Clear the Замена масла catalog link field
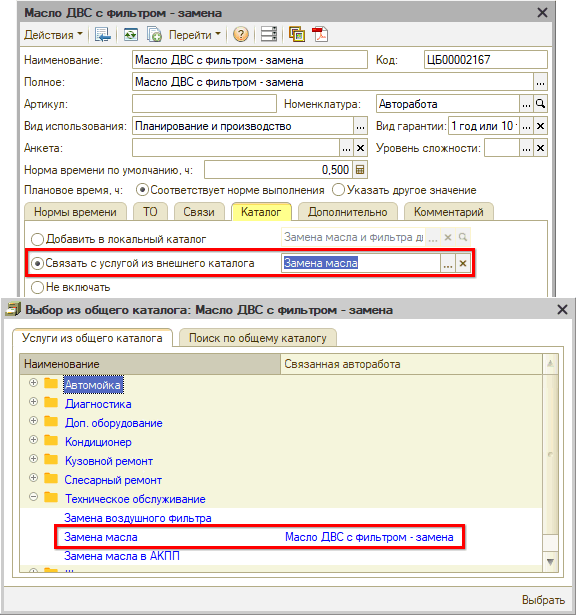The width and height of the screenshot is (576, 615). tap(463, 263)
